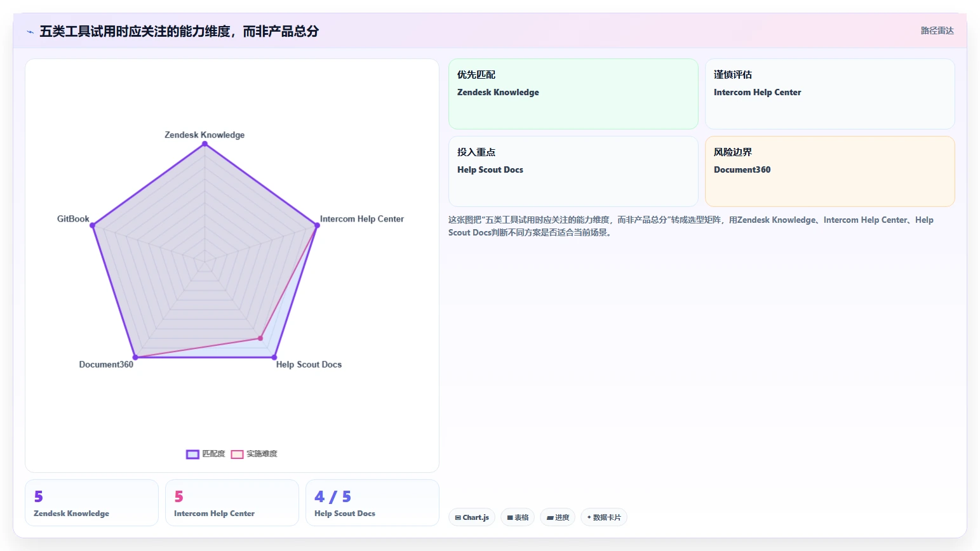980x551 pixels.
Task: Select the Help Scout Docs purple radar vertex
Action: click(x=274, y=357)
